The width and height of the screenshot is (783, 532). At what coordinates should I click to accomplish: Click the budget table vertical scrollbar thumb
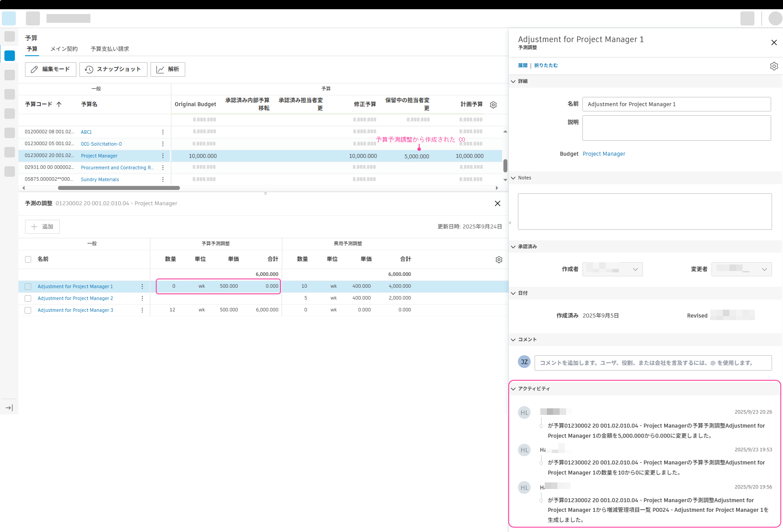tap(505, 166)
